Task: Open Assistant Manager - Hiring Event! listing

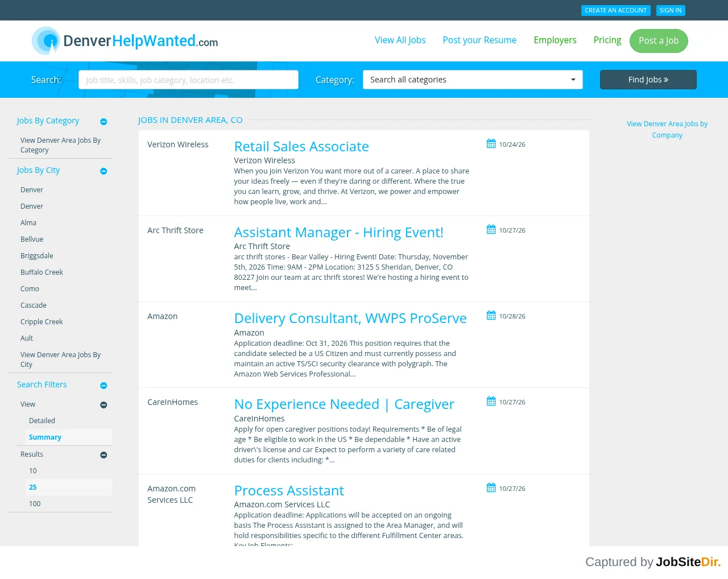Action: coord(338,232)
